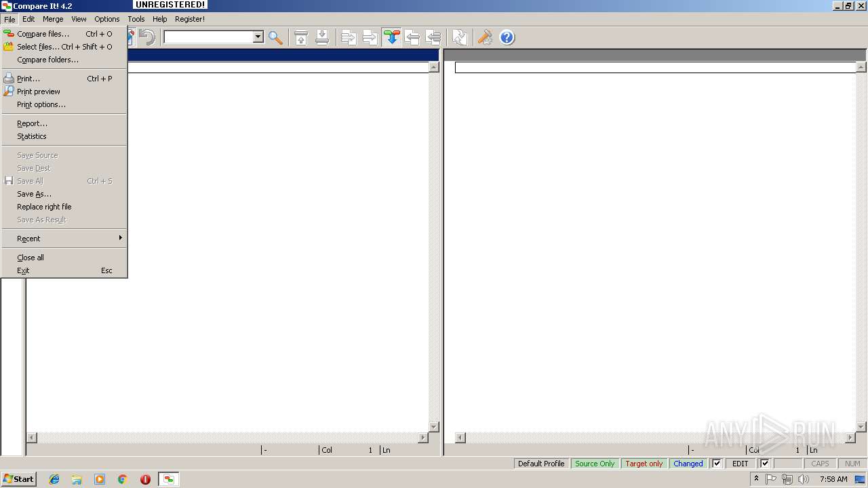Open options with hammer icon
The image size is (868, 488).
(x=485, y=37)
